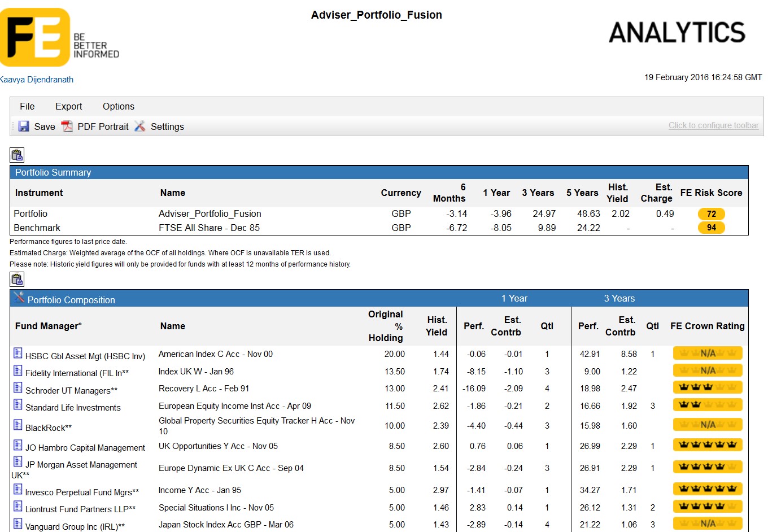This screenshot has width=768, height=532.
Task: Open factsheet icon for Schroder UT Managers
Action: click(18, 388)
